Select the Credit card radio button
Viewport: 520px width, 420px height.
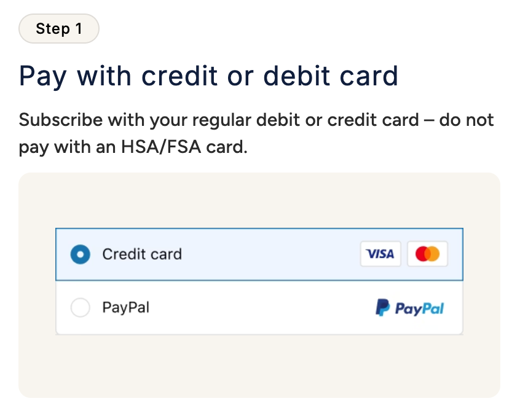[x=81, y=254]
